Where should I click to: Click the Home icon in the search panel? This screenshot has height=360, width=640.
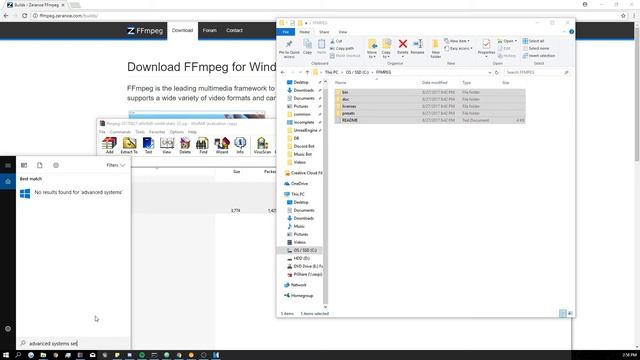click(8, 181)
